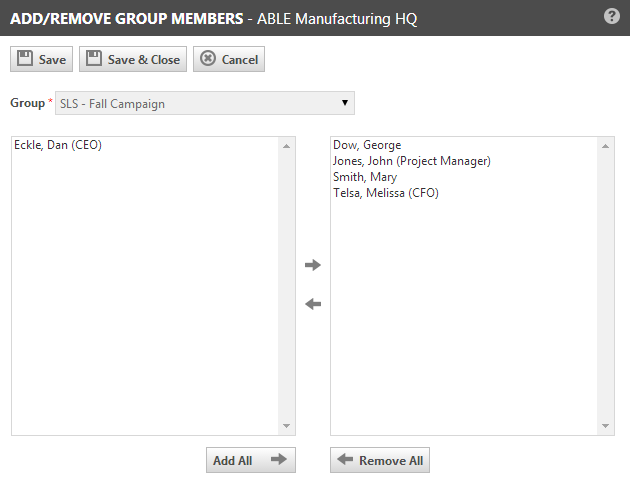Select Telsa, Melissa (CFO) entry
Screen dimensions: 630x500
click(x=385, y=193)
